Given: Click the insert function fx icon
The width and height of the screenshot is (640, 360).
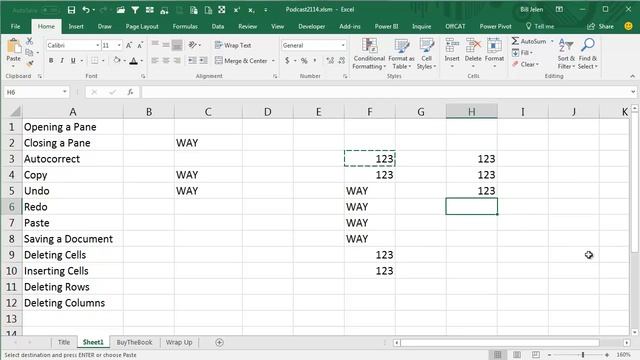Looking at the screenshot, I should coord(130,92).
